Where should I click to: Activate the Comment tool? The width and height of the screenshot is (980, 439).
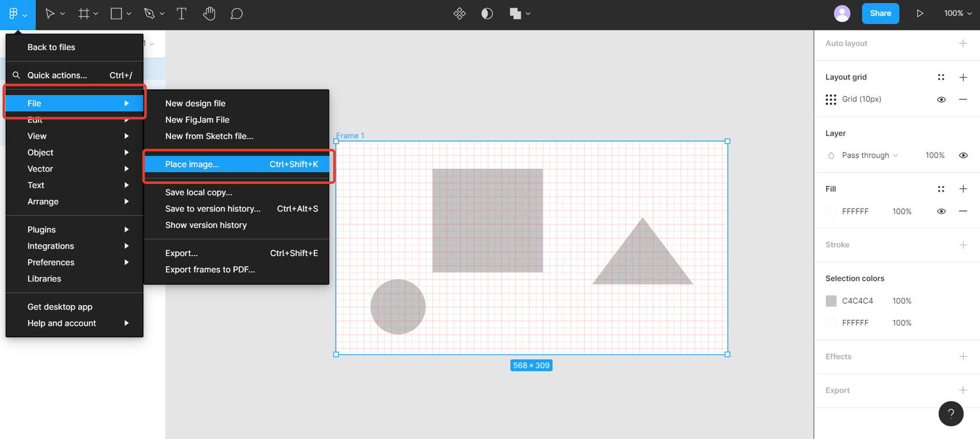point(236,13)
